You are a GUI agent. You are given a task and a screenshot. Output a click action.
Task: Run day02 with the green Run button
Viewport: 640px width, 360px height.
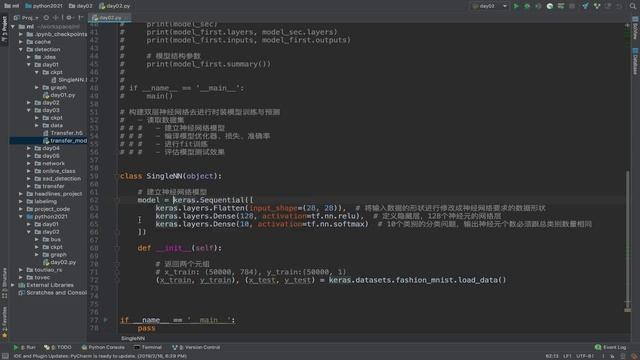click(516, 6)
